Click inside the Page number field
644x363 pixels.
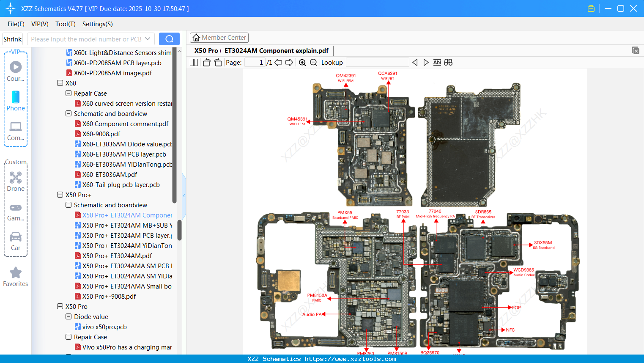coord(255,62)
